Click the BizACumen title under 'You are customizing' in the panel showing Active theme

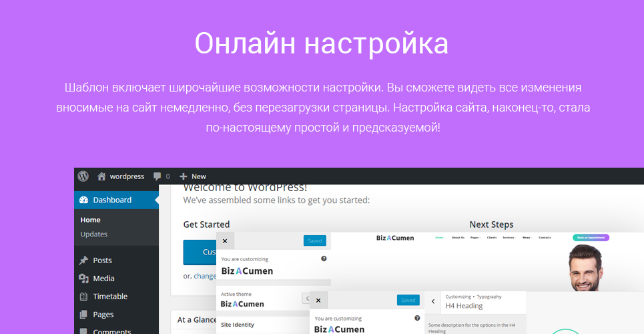point(247,271)
